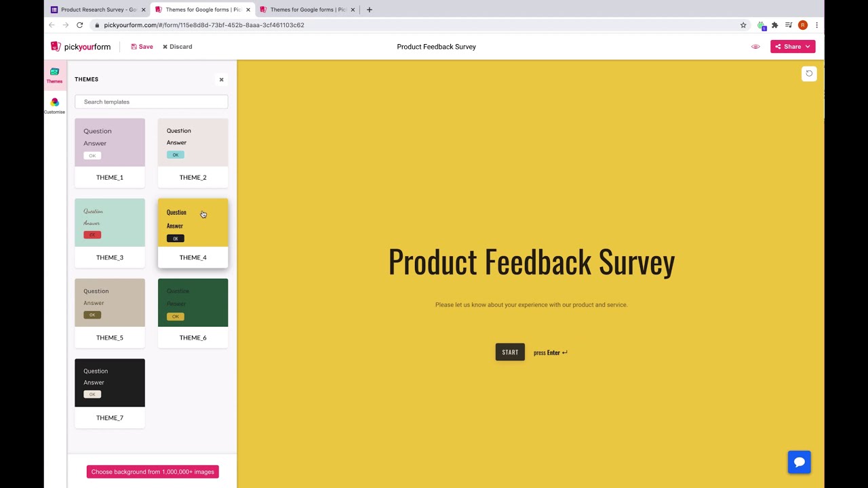Screen dimensions: 868x488
Task: Click the pickyourform logo
Action: 81,47
